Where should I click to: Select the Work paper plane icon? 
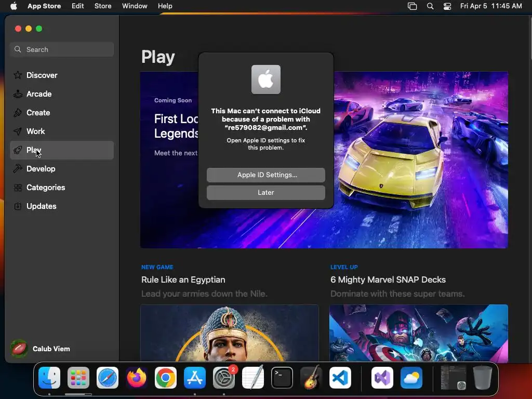pos(18,131)
